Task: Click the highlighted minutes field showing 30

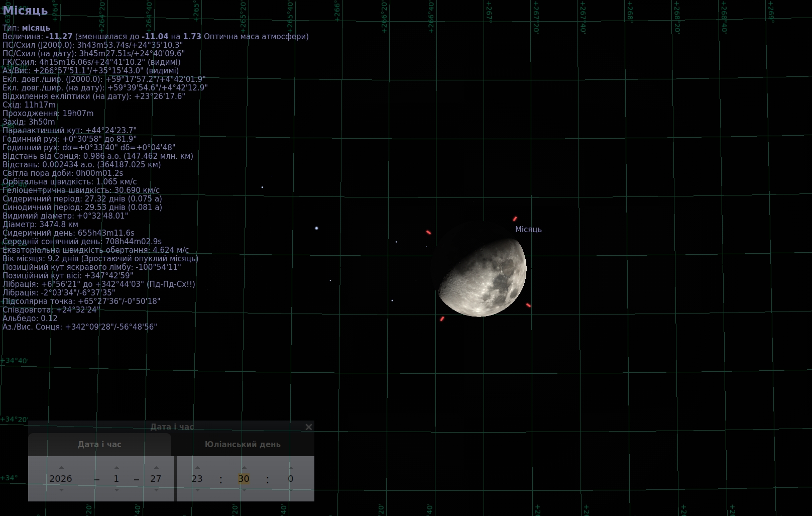Action: coord(244,479)
